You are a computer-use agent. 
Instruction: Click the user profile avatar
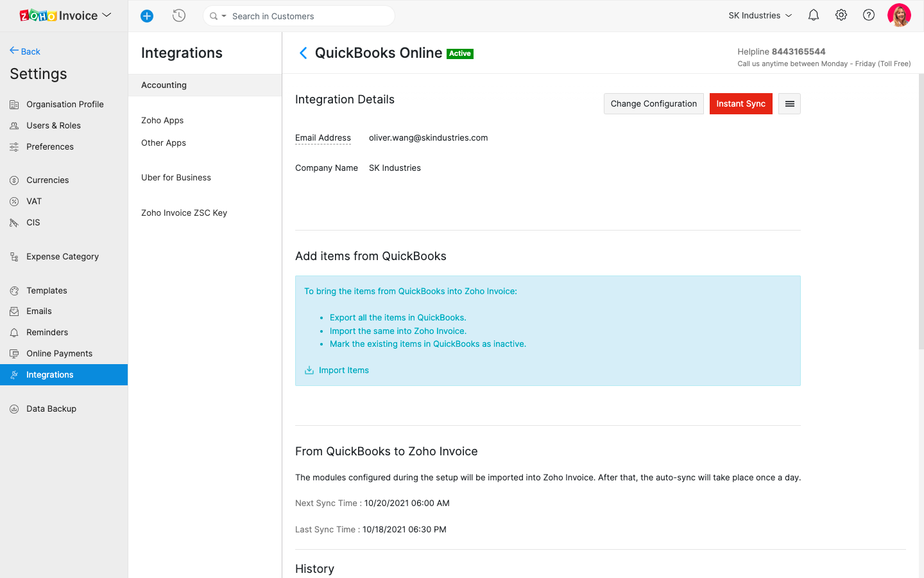point(898,15)
